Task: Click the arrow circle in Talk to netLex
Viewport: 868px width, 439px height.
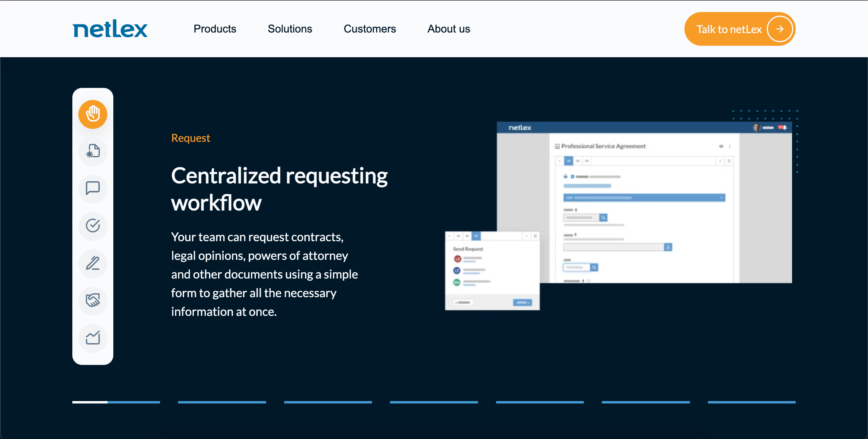Action: 779,29
